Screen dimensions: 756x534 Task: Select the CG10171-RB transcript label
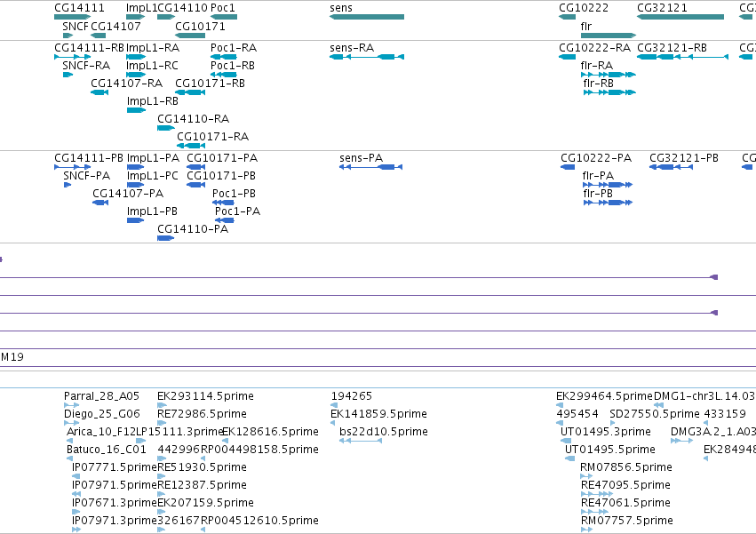(x=210, y=84)
